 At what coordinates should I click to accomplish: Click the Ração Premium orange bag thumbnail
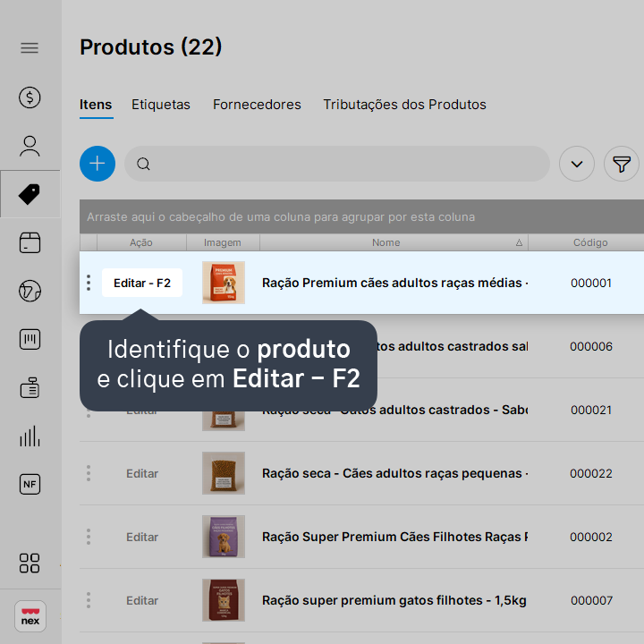224,283
